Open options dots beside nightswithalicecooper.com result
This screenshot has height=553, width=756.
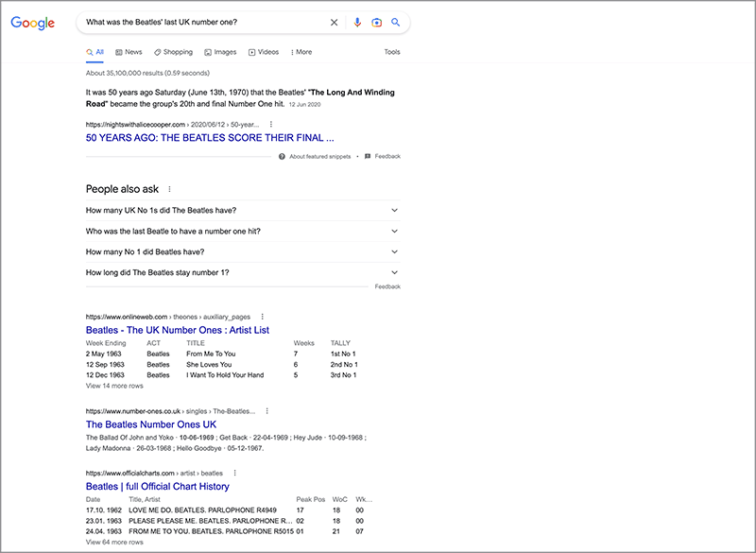point(271,125)
